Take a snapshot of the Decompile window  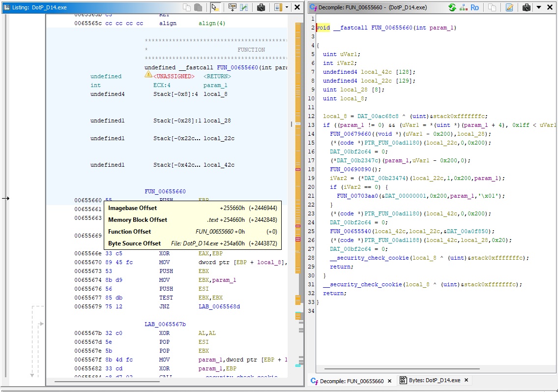(527, 7)
